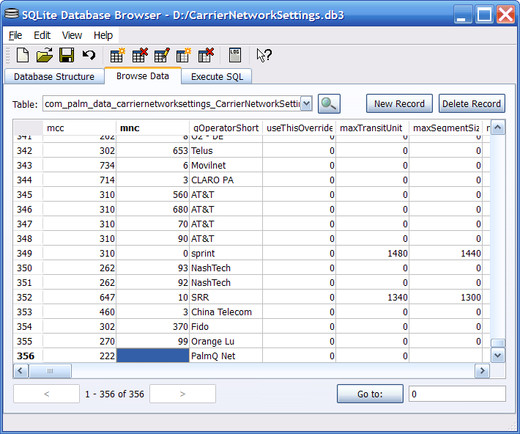Open the SQL log window icon
Screen dimensions: 520x434
[x=235, y=55]
